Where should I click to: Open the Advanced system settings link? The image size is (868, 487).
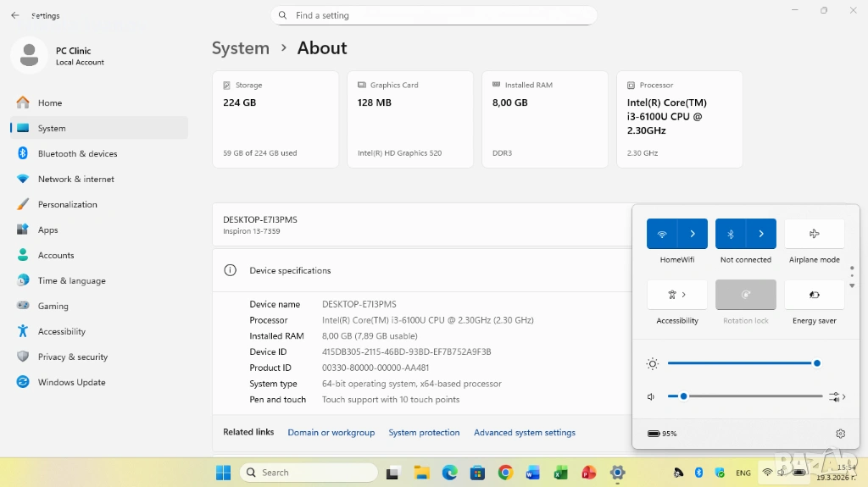[x=524, y=433]
